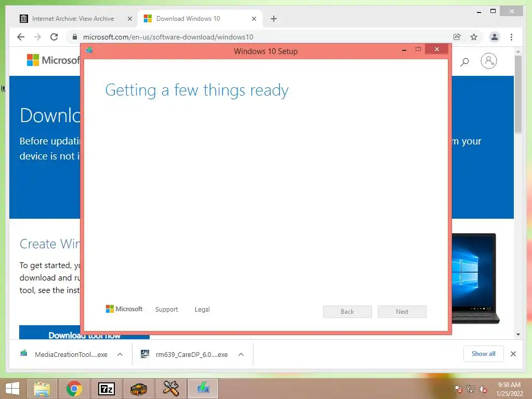
Task: Close the Chrome downloads bar
Action: tap(513, 354)
